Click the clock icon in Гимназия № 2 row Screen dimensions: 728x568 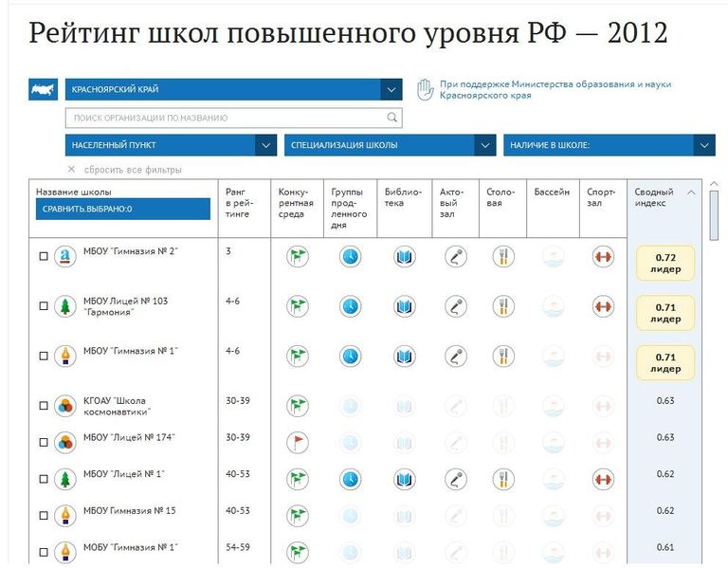(x=350, y=256)
